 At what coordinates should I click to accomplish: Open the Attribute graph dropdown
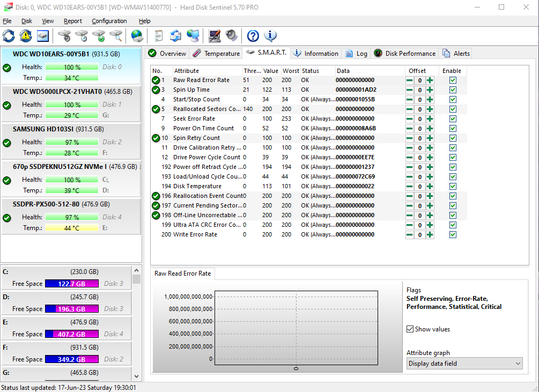(x=464, y=364)
